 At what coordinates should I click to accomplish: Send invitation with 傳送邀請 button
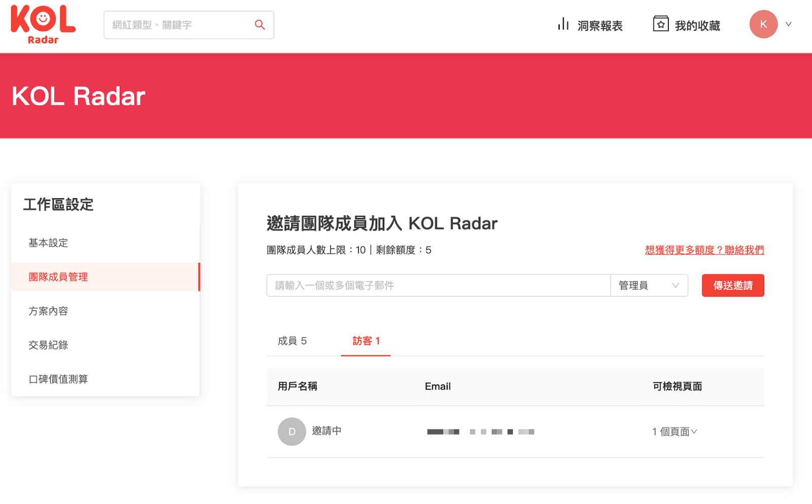click(733, 285)
